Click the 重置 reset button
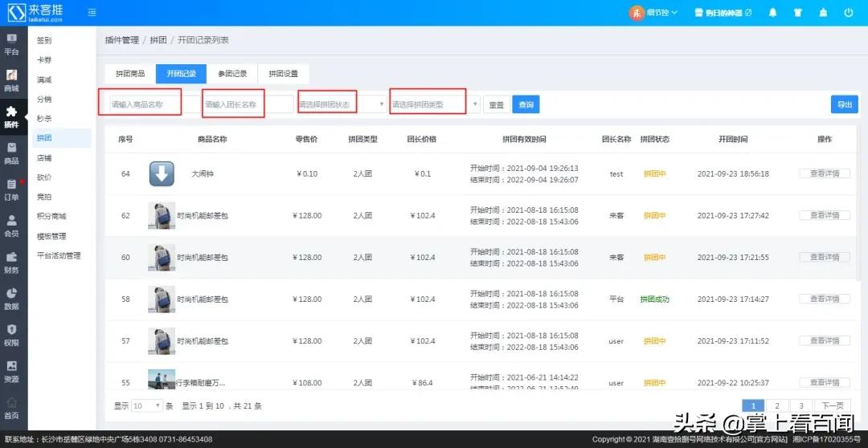Image resolution: width=868 pixels, height=448 pixels. point(497,104)
